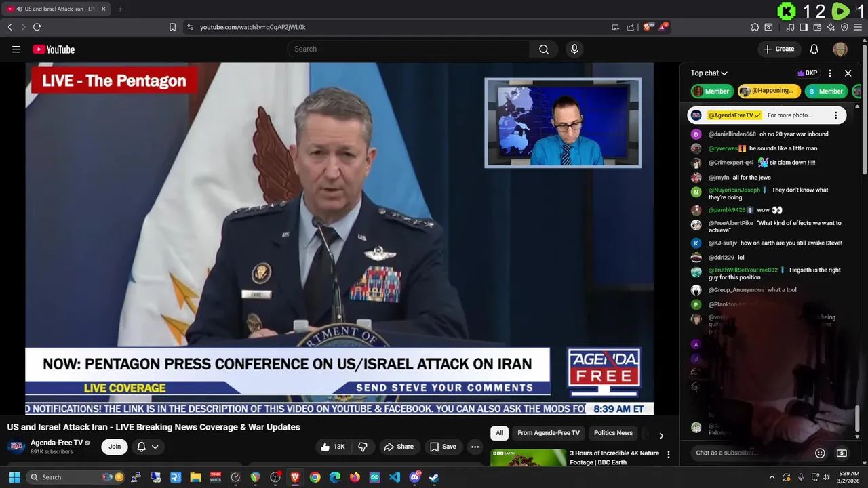Open the 3 Hours of Incredible 4K Nature thumbnail

point(528,458)
